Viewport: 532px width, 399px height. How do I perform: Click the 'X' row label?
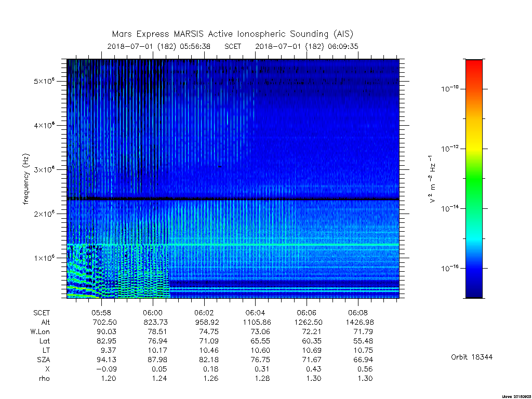point(47,369)
